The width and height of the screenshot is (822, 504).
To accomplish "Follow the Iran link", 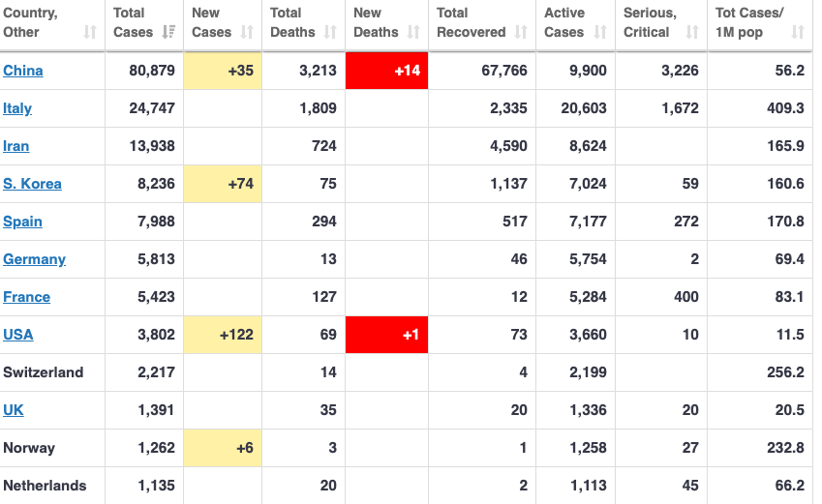I will (16, 146).
